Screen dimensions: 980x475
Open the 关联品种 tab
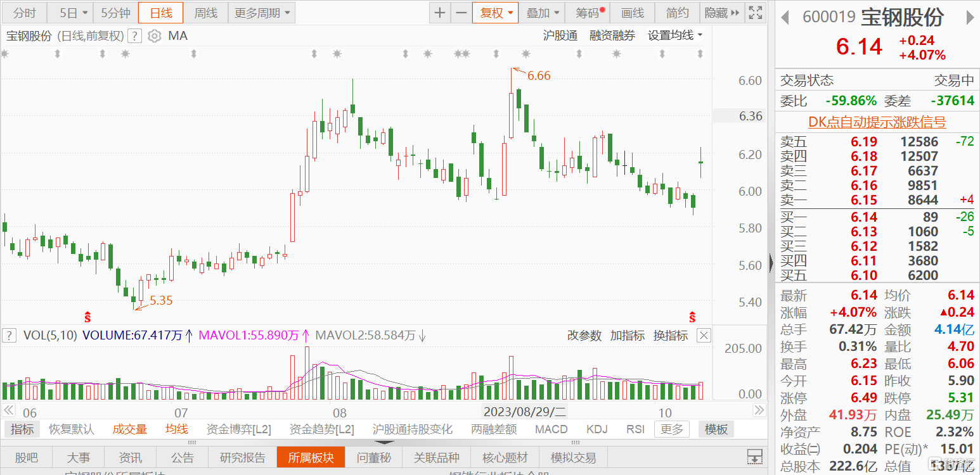(437, 457)
